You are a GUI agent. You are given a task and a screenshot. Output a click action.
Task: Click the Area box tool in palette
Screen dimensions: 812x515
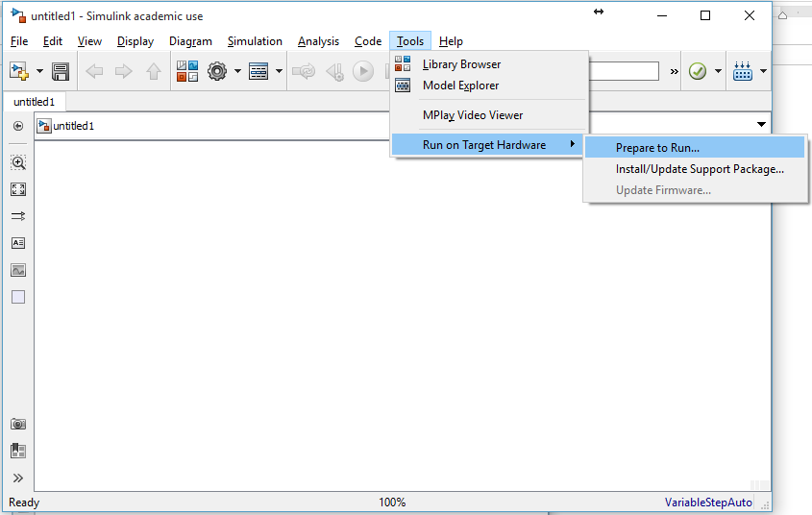pyautogui.click(x=18, y=297)
